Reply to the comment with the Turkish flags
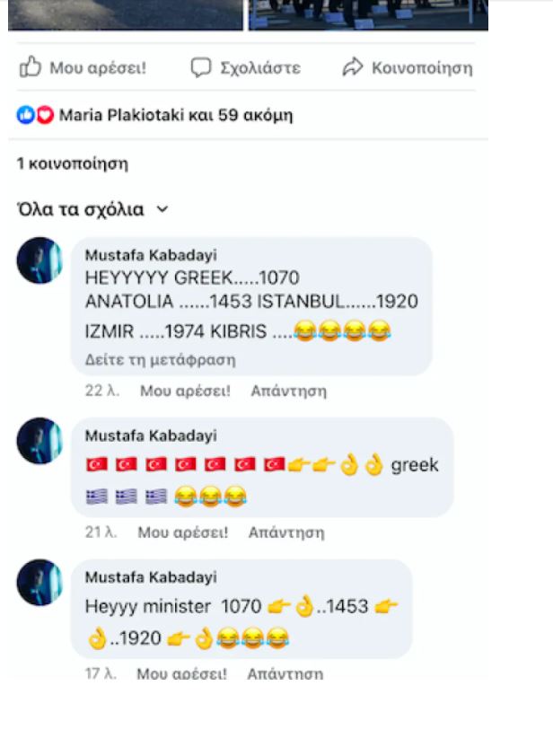This screenshot has height=756, width=553. [x=286, y=532]
